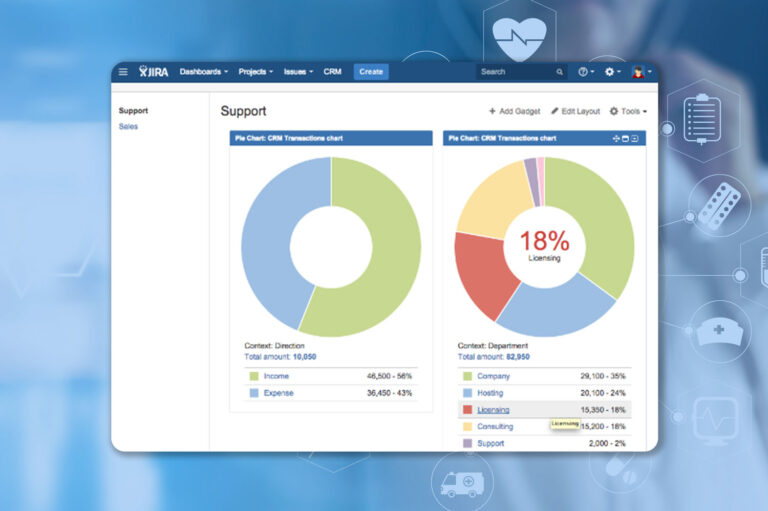
Task: Open the Issues dropdown menu
Action: pyautogui.click(x=298, y=72)
